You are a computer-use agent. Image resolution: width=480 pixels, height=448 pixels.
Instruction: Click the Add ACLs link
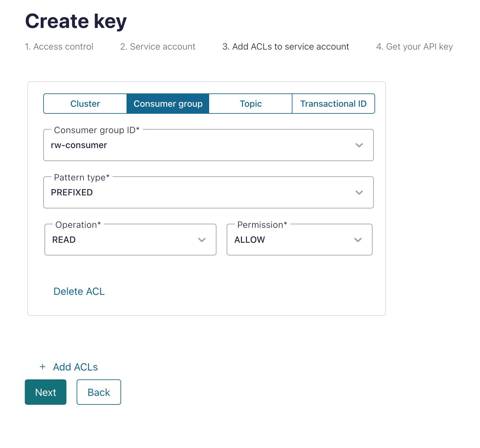point(75,367)
